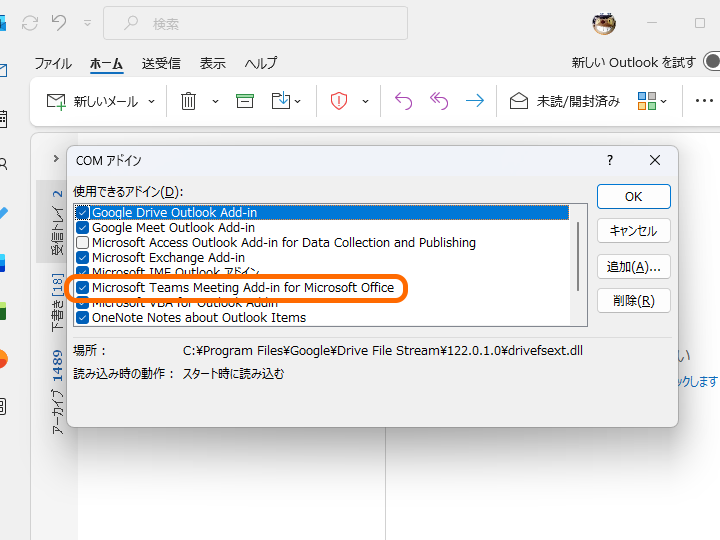
Task: Expand the folder pane chevron
Action: pos(56,158)
